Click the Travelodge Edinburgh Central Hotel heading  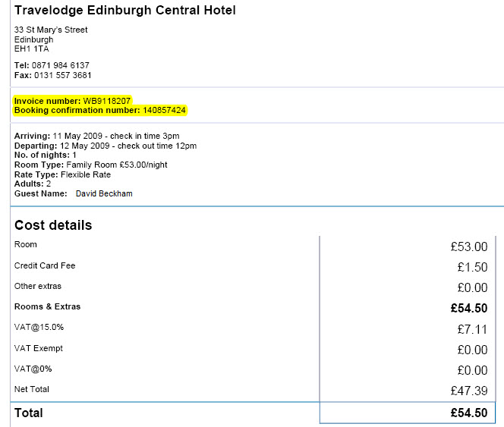[x=125, y=11]
